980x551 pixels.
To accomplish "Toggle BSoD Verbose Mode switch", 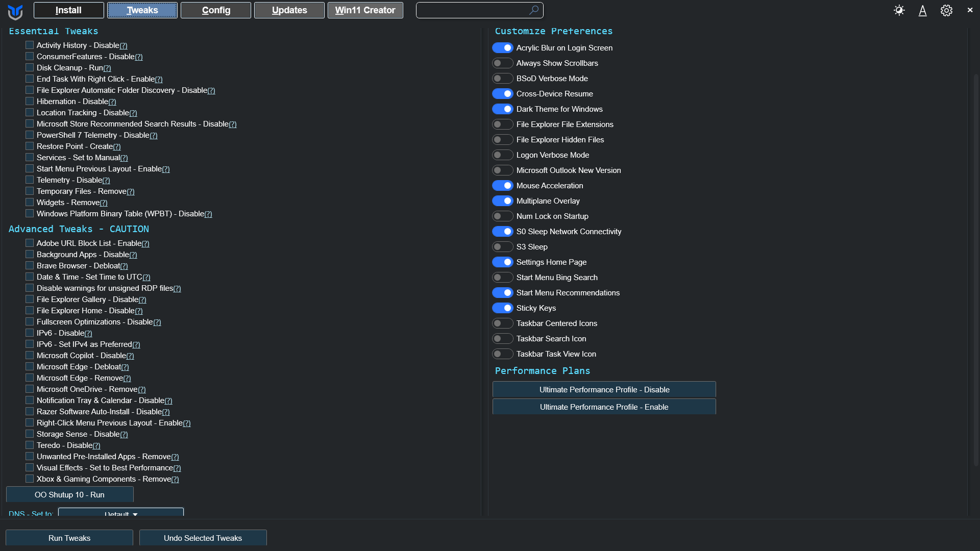I will pos(503,79).
